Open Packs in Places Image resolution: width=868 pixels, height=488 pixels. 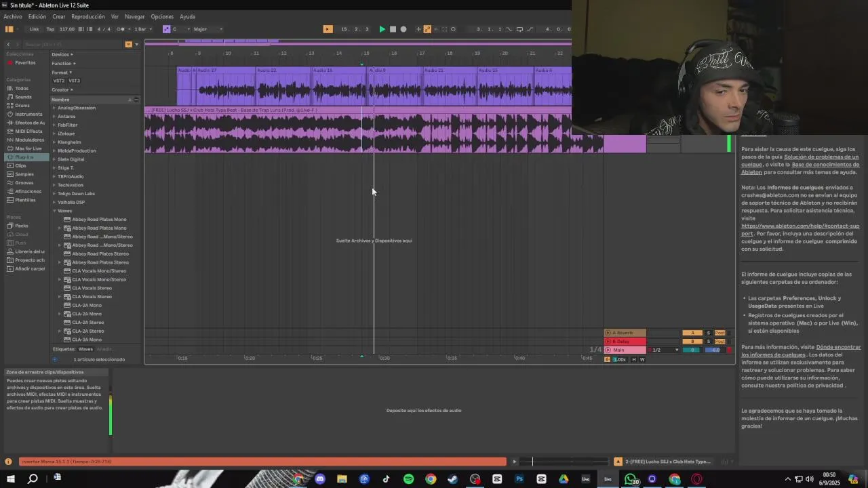click(x=22, y=226)
